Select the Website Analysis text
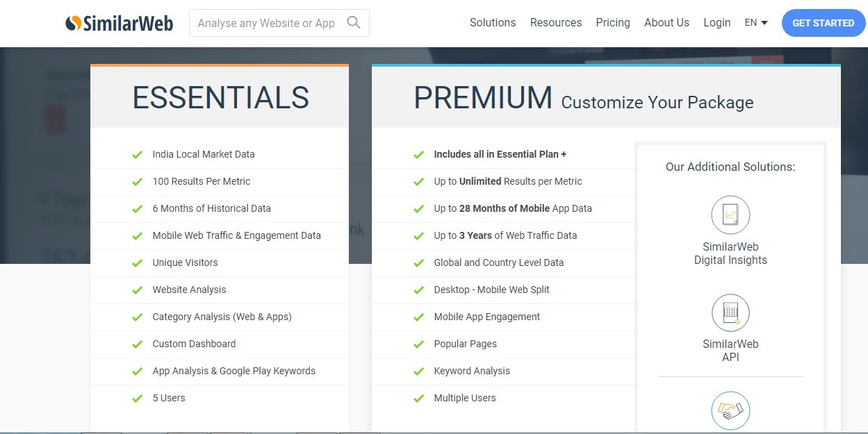Viewport: 868px width, 434px height. click(189, 290)
